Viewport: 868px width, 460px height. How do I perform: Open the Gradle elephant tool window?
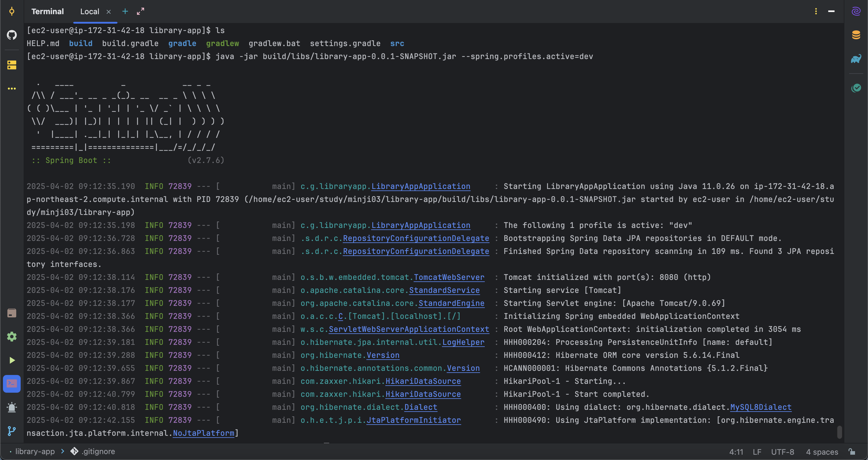coord(856,59)
